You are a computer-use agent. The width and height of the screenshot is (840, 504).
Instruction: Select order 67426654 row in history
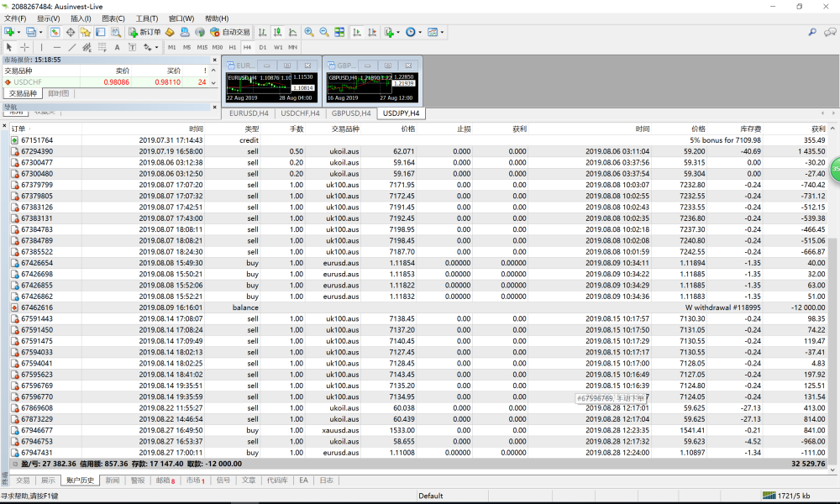tap(37, 263)
